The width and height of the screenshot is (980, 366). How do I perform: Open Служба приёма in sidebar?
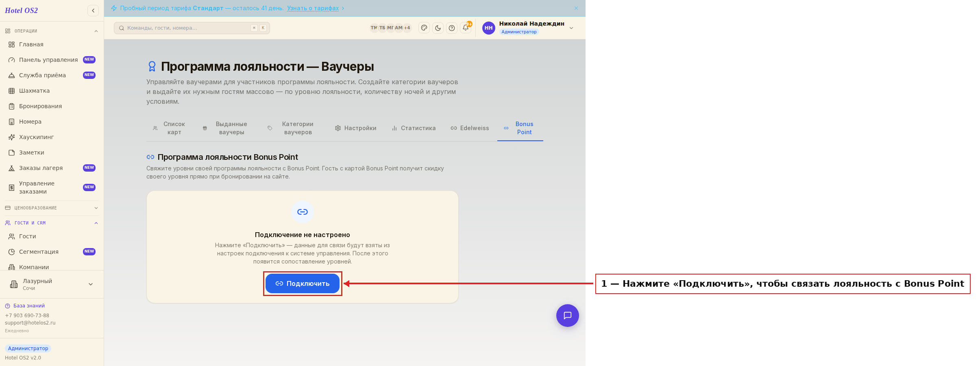[52, 75]
